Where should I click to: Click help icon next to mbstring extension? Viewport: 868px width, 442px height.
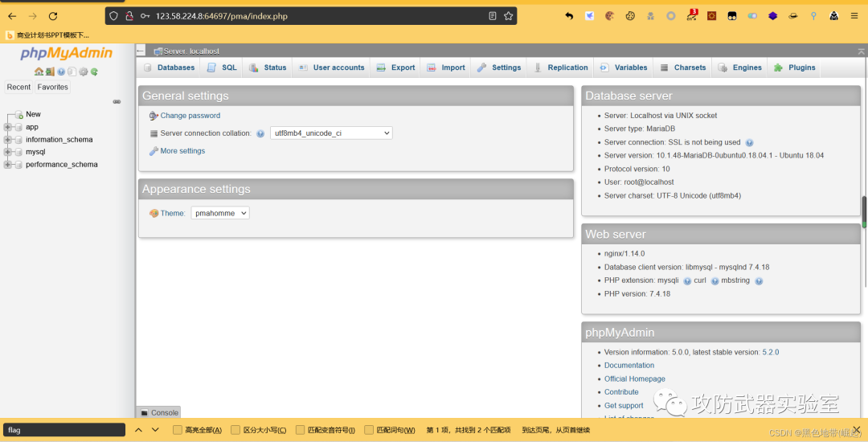pos(759,281)
